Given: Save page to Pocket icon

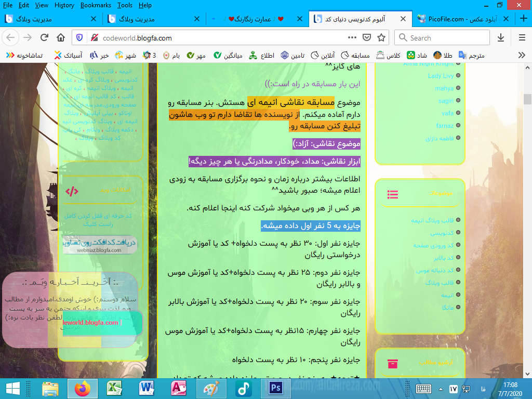Looking at the screenshot, I should tap(367, 38).
